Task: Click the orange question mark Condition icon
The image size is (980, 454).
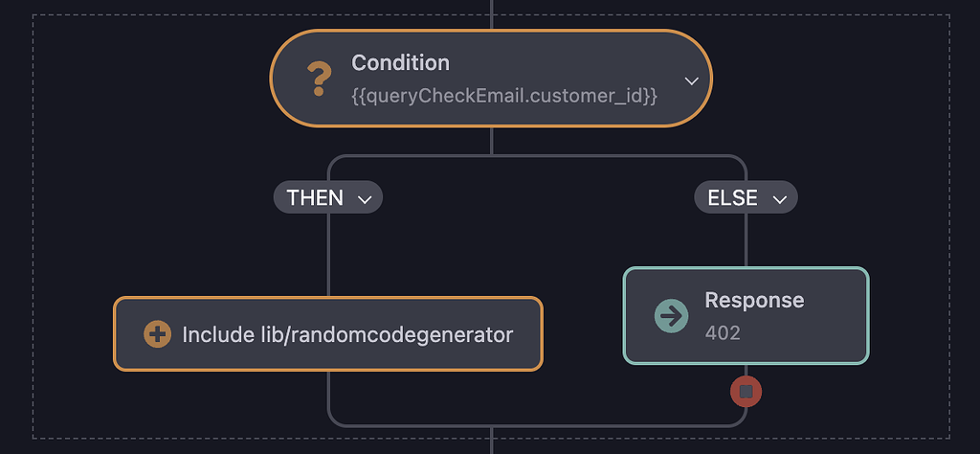Action: [x=317, y=79]
